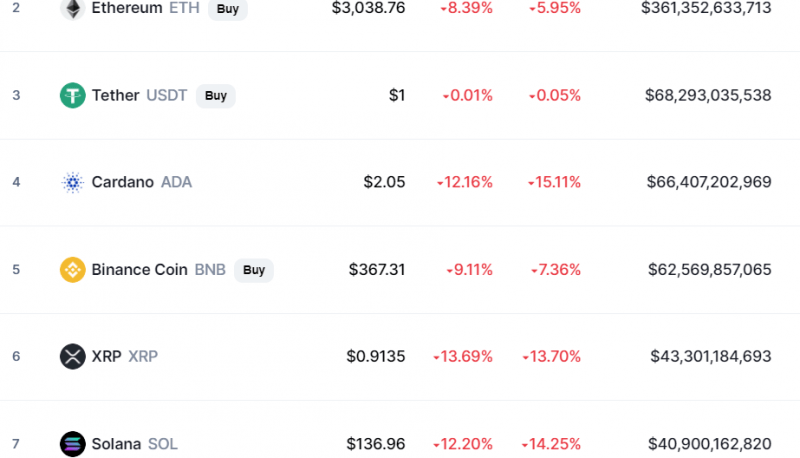Click the Ethereum diamond logo icon
The height and width of the screenshot is (458, 800).
point(73,9)
